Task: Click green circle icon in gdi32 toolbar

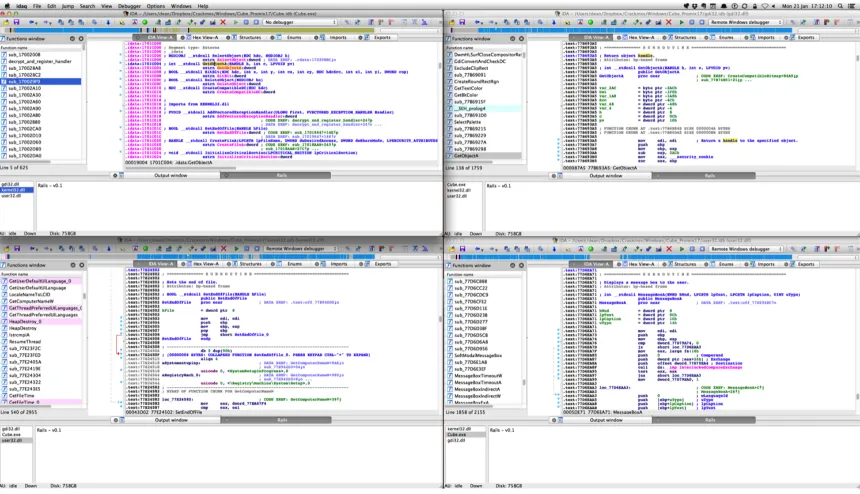Action: [x=590, y=22]
